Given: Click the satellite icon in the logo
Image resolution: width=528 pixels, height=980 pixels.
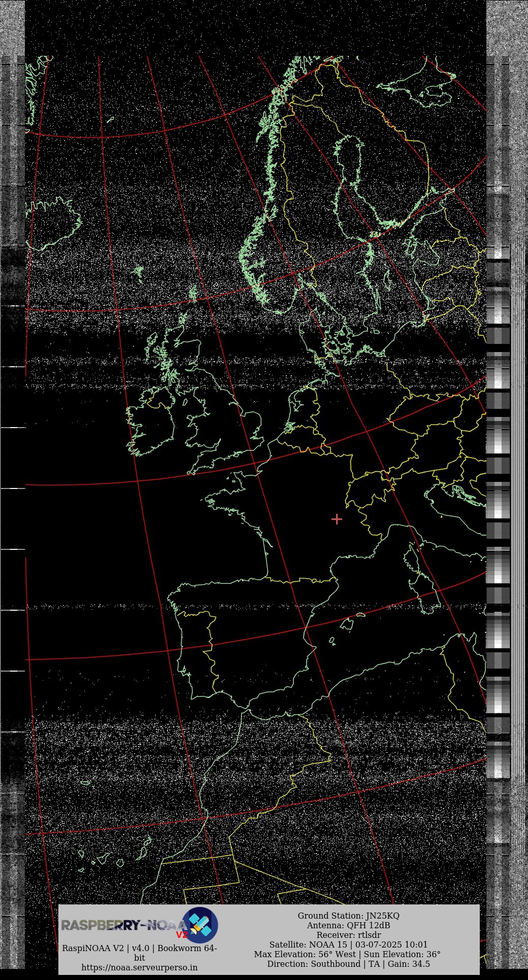Looking at the screenshot, I should coord(201,925).
